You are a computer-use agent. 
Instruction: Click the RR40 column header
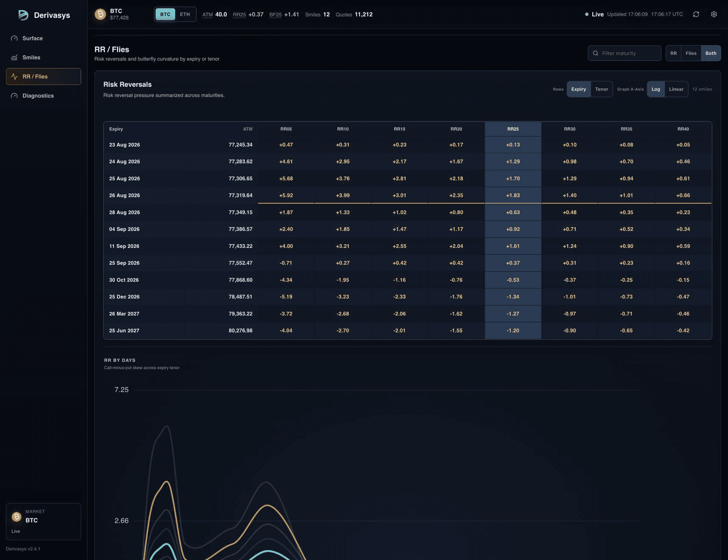[x=683, y=129]
